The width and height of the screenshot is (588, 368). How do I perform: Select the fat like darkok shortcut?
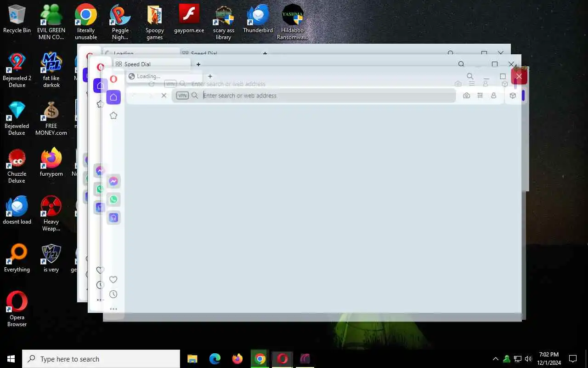tap(51, 70)
